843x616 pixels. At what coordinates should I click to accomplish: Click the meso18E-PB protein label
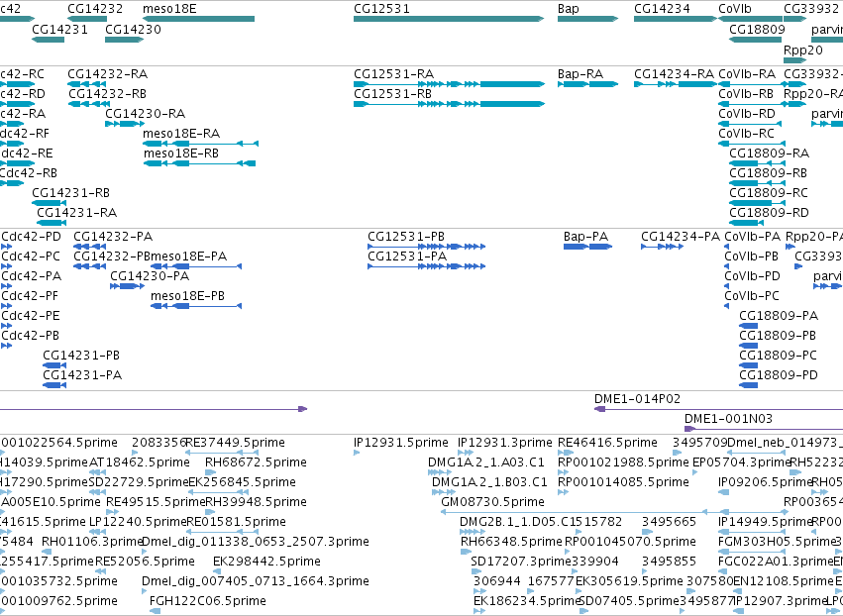(x=187, y=296)
